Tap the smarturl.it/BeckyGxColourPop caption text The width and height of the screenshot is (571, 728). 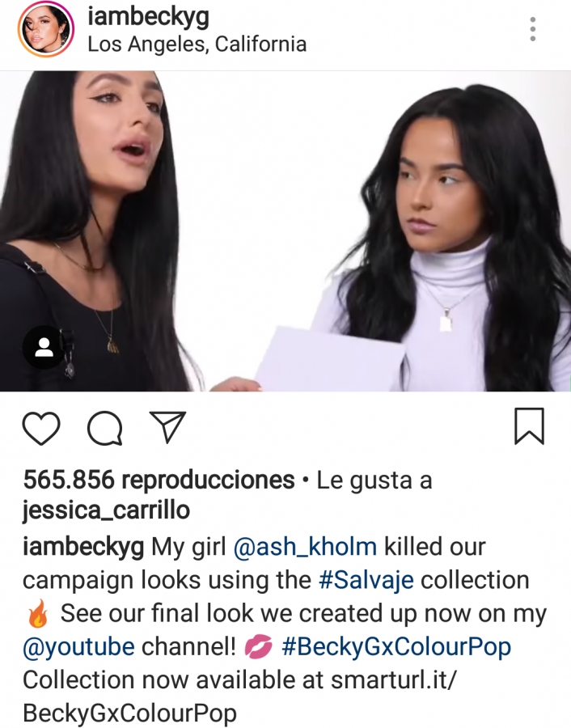pyautogui.click(x=240, y=696)
